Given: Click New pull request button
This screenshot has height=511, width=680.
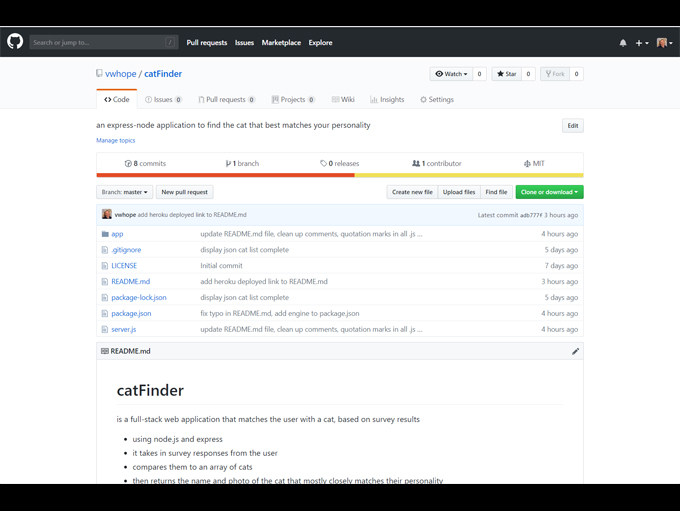Looking at the screenshot, I should coord(184,192).
